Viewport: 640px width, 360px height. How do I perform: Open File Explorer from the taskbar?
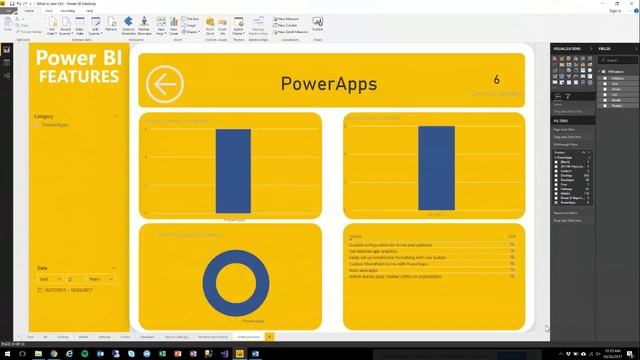tap(38, 353)
